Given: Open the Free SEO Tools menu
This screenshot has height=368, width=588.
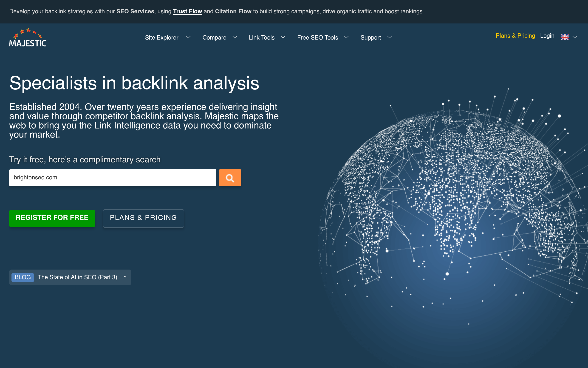Looking at the screenshot, I should coord(318,37).
